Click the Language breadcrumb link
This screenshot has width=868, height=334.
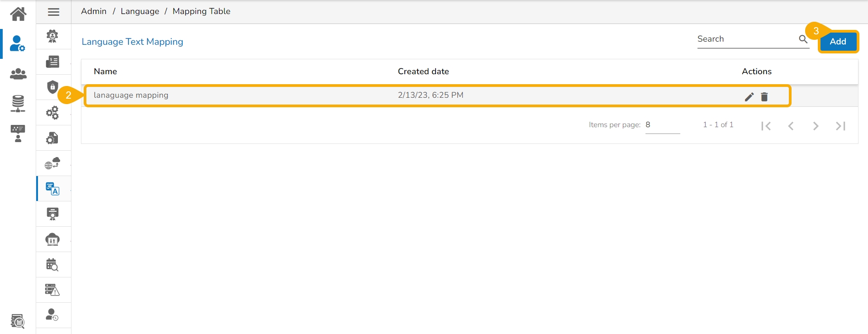coord(140,11)
